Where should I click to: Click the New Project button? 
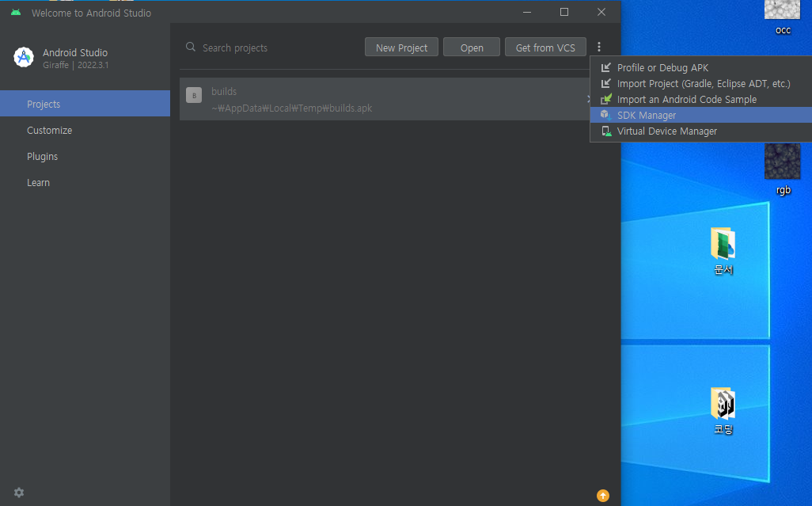coord(401,48)
